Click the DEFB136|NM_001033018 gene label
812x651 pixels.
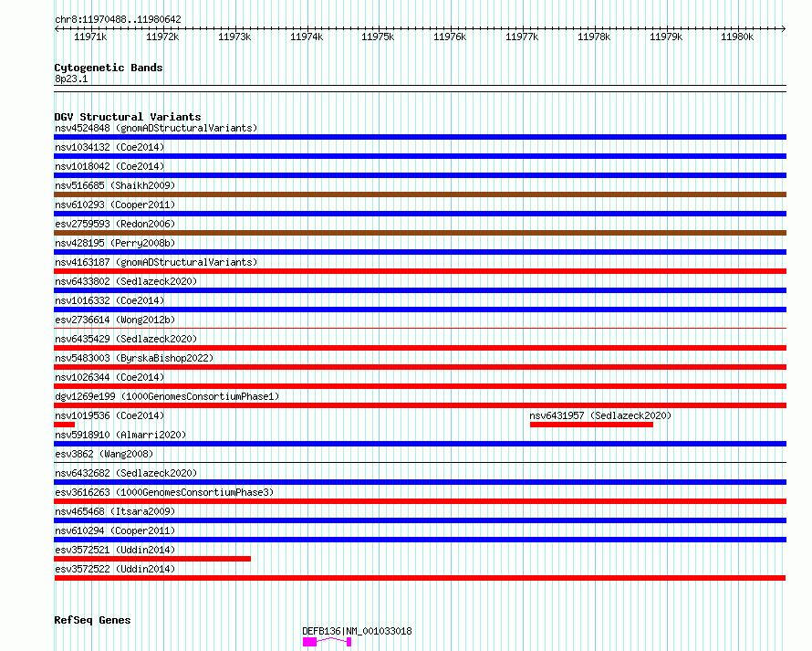click(x=357, y=631)
